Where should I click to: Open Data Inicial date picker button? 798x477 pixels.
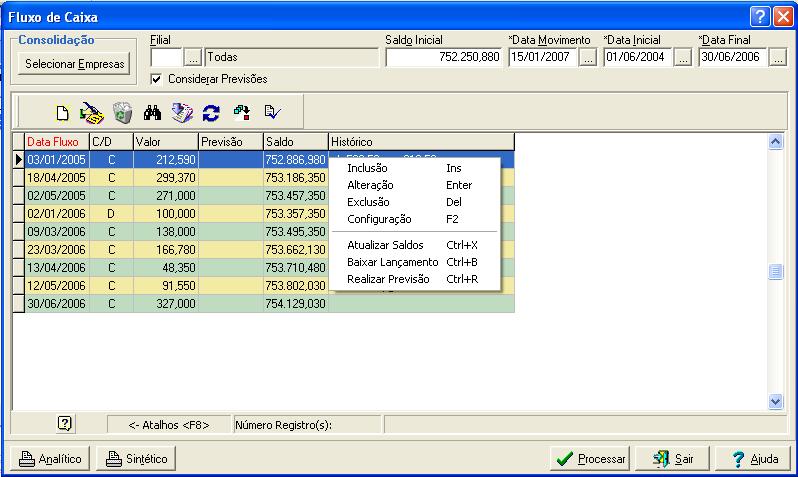[683, 58]
